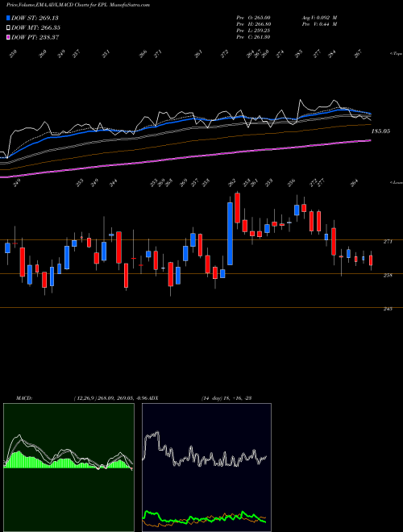Select the 'DOW PT: 238.37' label
This screenshot has width=403, height=532.
[35, 37]
